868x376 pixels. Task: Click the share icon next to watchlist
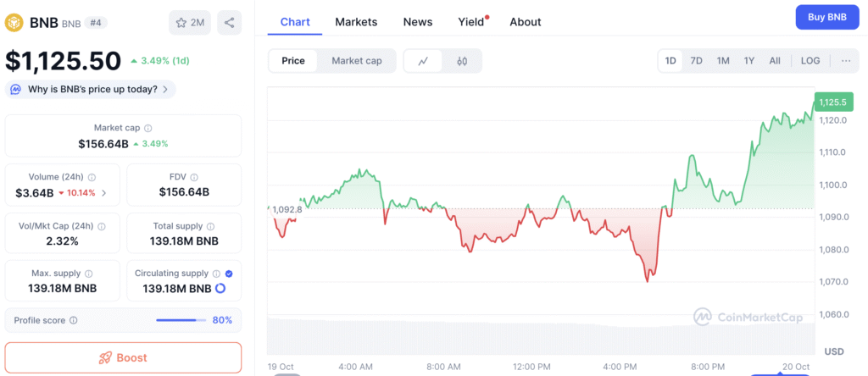pos(229,23)
